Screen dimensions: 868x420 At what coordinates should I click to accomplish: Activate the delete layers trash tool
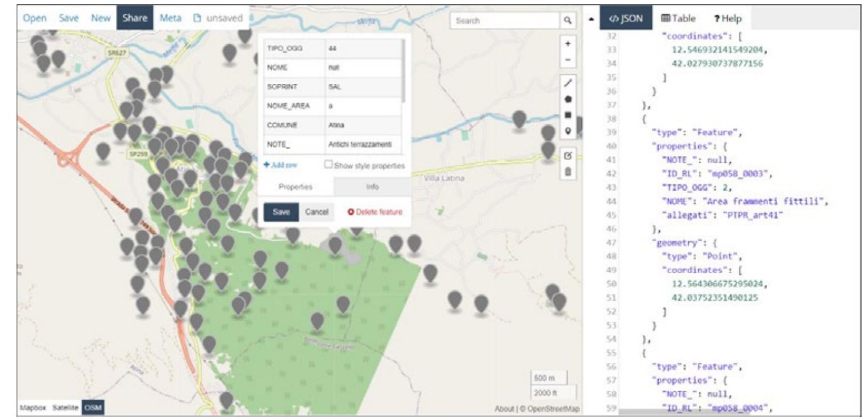567,172
